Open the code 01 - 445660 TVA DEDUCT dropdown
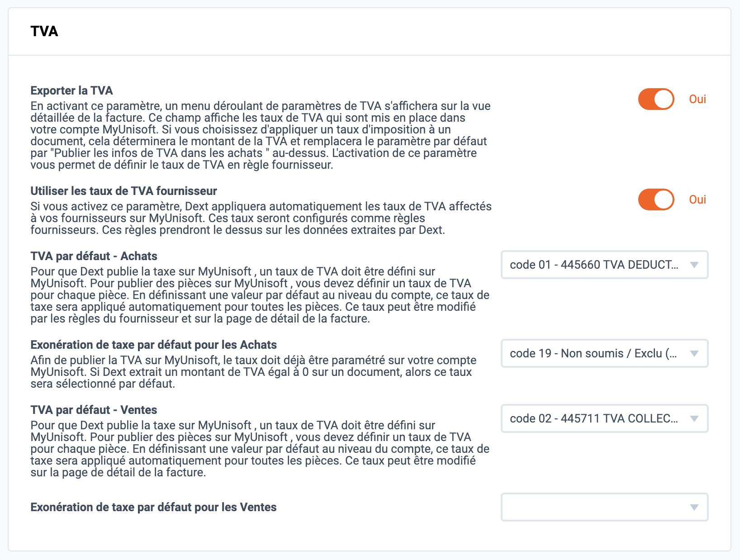This screenshot has width=740, height=560. 604,265
